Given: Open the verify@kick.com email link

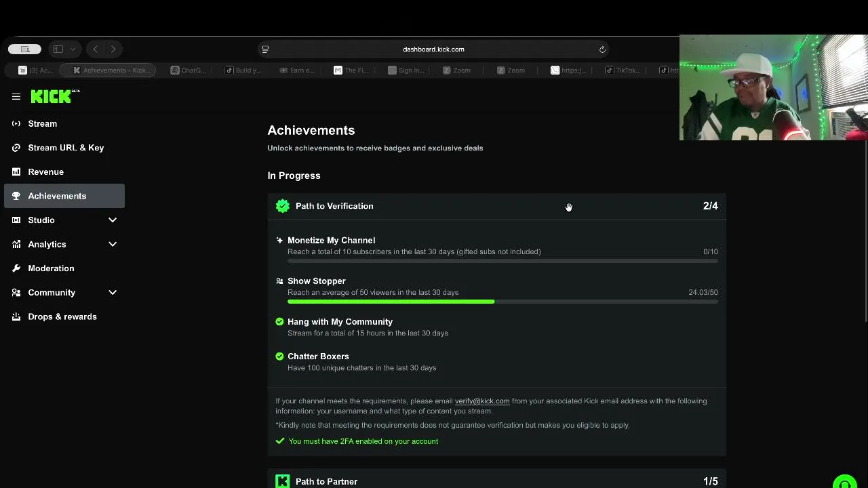Looking at the screenshot, I should (482, 401).
